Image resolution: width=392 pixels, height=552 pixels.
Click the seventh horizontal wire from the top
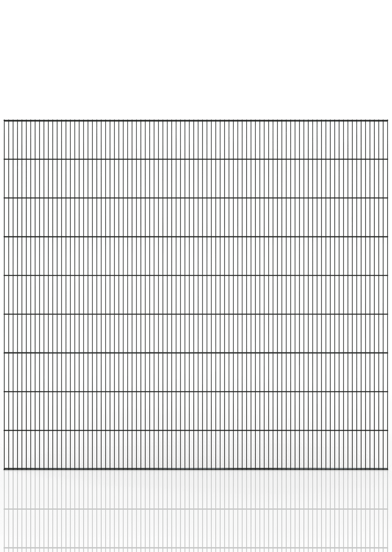tap(196, 353)
